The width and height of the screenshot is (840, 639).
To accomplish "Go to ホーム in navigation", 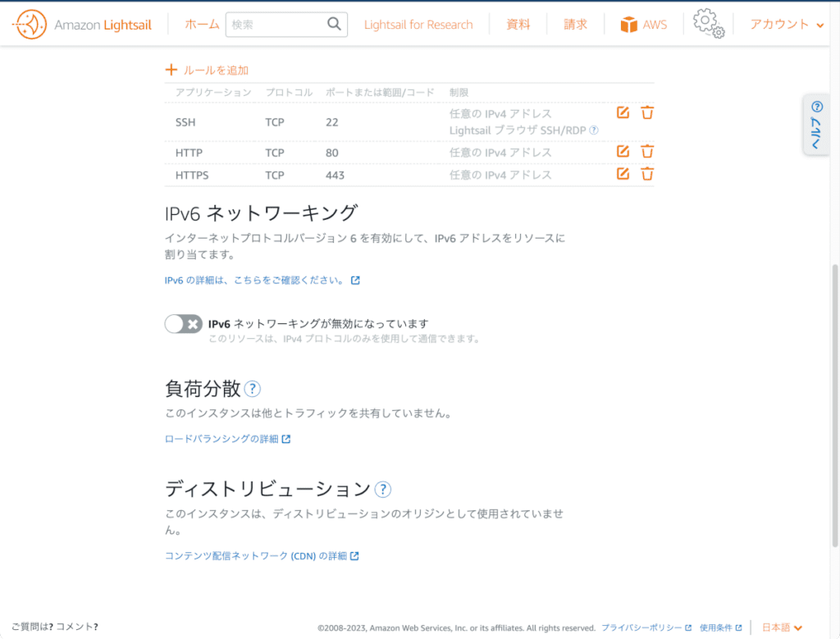I will click(202, 25).
